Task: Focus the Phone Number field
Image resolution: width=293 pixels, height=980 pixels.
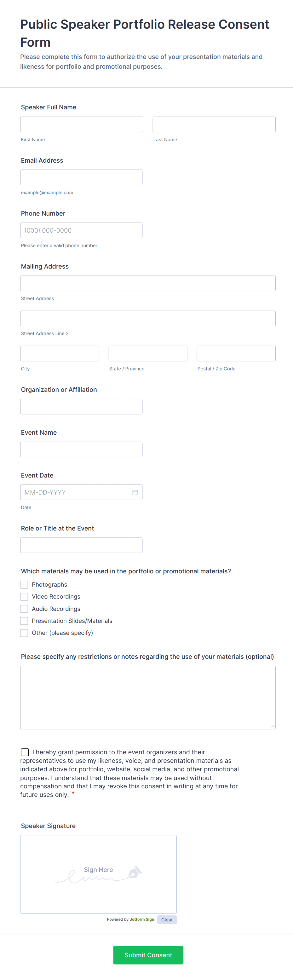Action: (x=81, y=230)
